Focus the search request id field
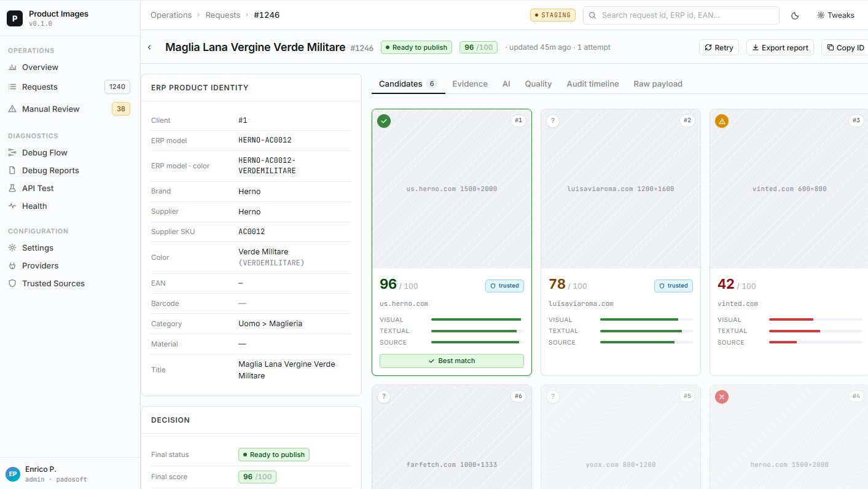 (x=681, y=15)
